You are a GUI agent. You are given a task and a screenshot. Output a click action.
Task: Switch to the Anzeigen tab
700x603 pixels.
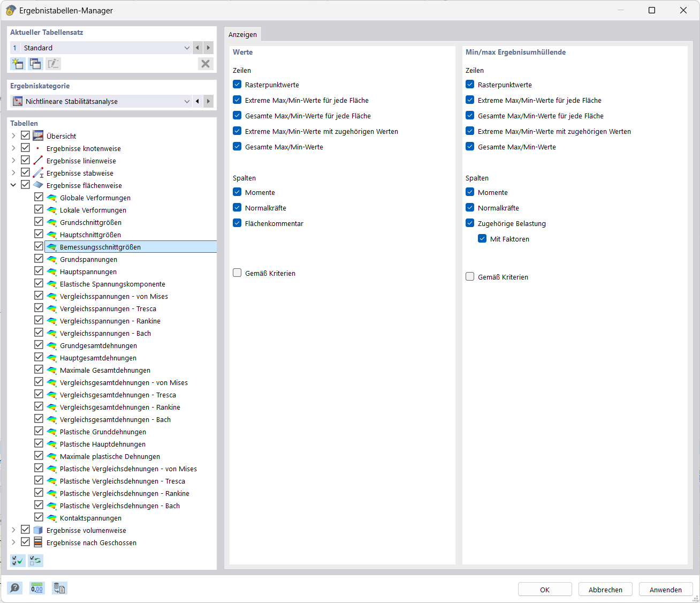(242, 34)
